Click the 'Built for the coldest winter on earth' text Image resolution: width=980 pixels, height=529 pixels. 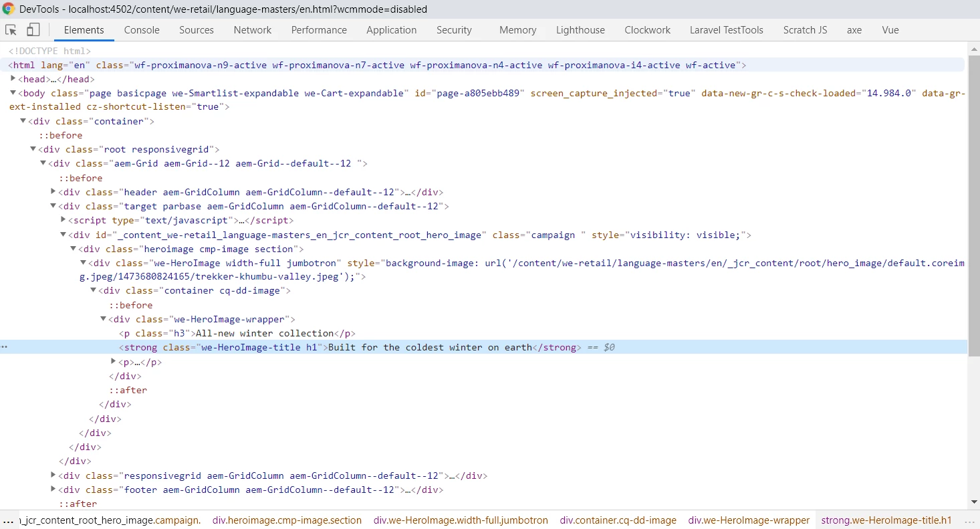(x=430, y=347)
